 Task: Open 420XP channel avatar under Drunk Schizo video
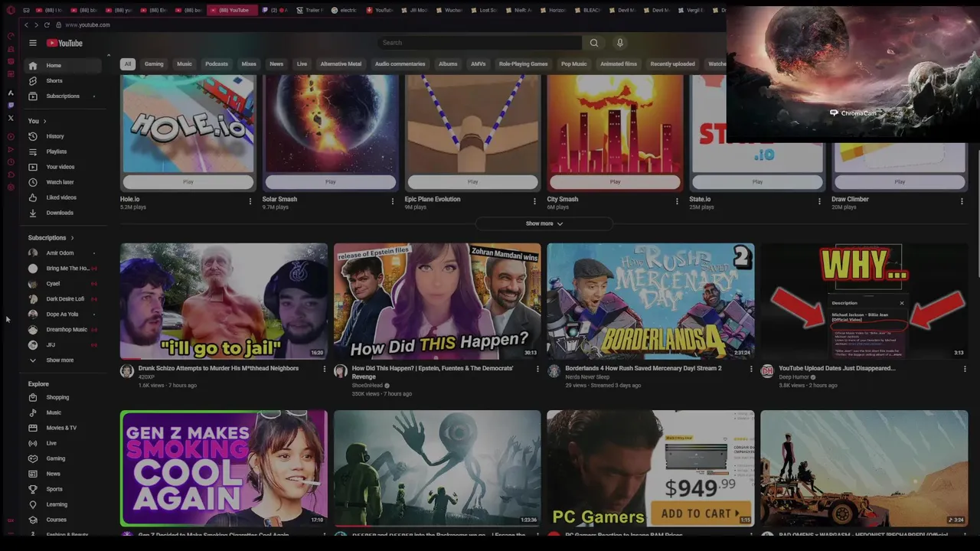tap(127, 371)
